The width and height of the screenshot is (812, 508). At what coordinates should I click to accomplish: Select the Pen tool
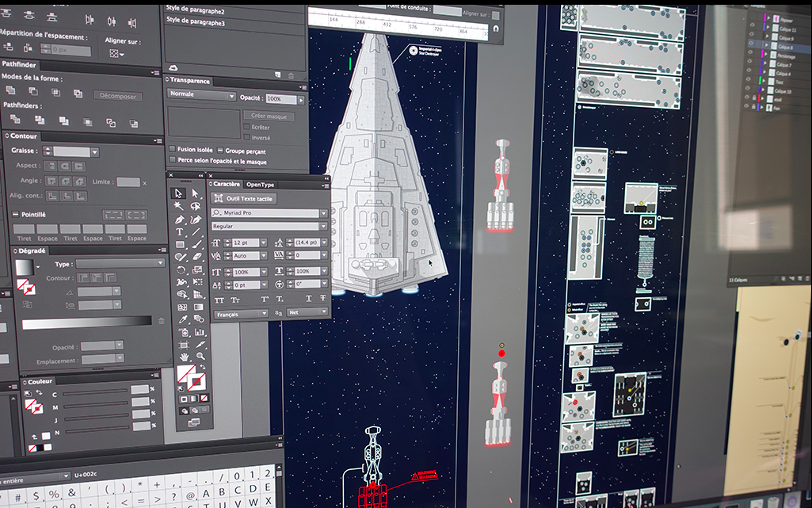tap(179, 220)
